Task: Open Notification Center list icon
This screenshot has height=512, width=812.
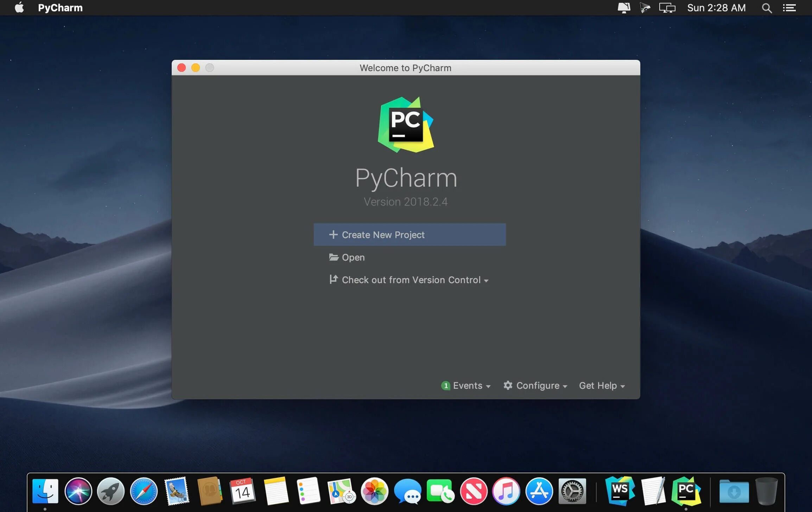Action: point(789,8)
